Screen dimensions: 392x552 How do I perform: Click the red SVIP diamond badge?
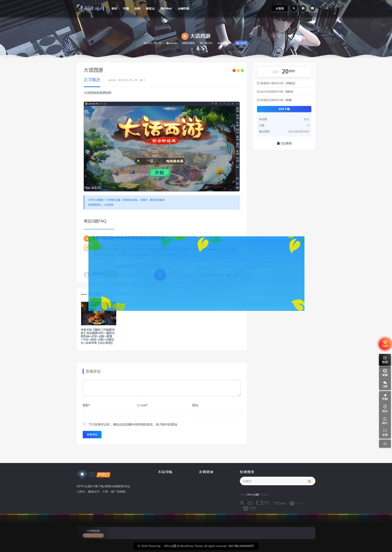click(x=385, y=344)
